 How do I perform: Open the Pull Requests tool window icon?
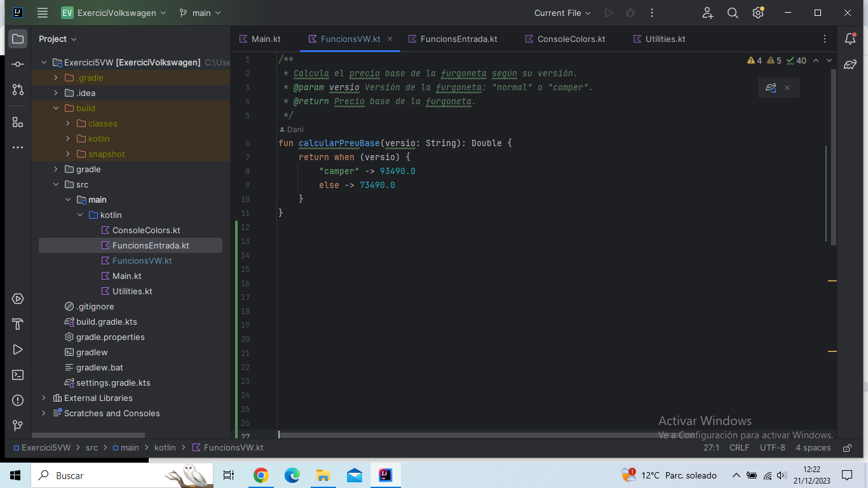point(18,90)
